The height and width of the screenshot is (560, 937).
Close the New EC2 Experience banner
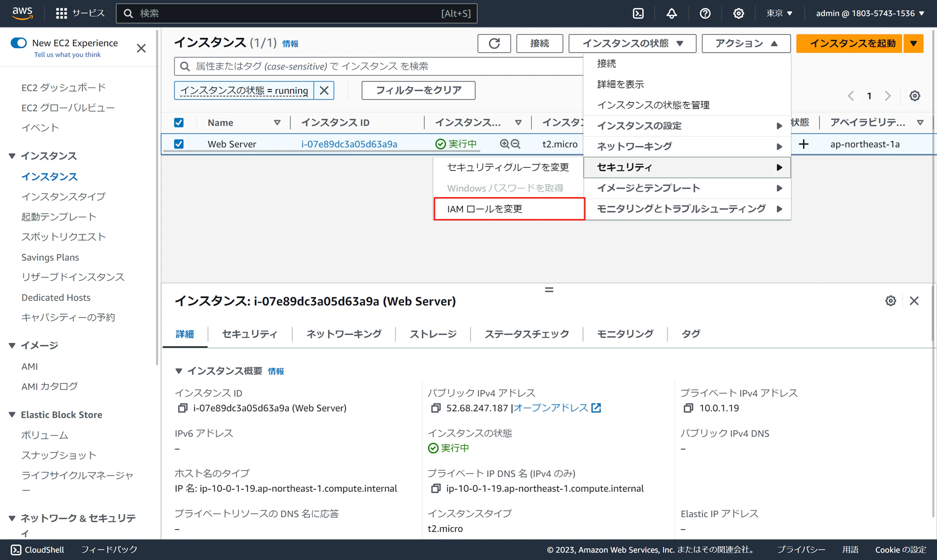(141, 48)
